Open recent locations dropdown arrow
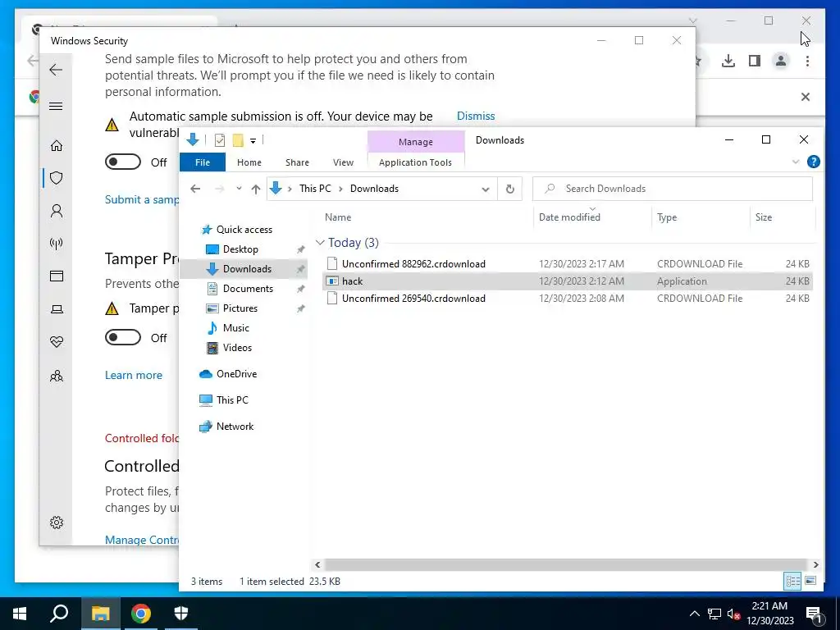This screenshot has height=630, width=840. pyautogui.click(x=239, y=189)
